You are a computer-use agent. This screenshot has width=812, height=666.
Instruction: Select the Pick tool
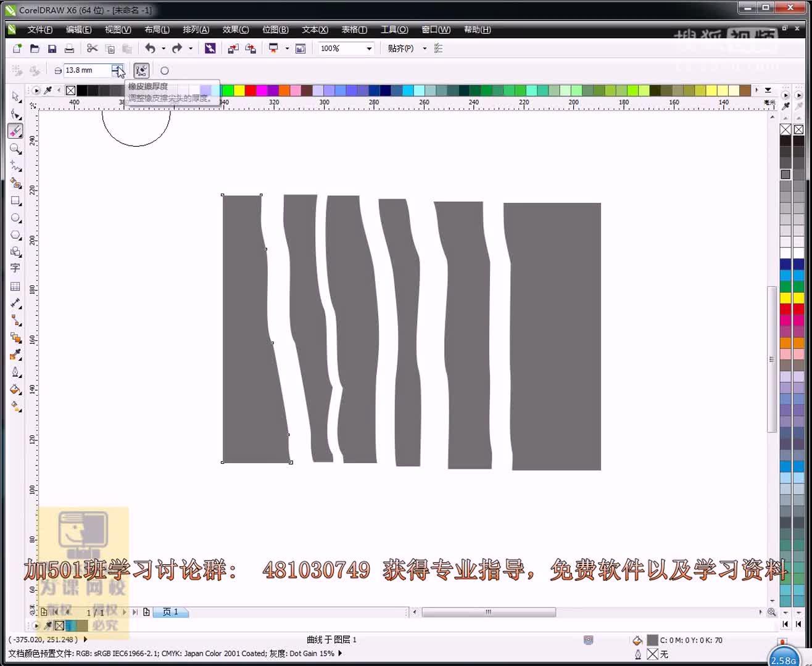coord(15,96)
